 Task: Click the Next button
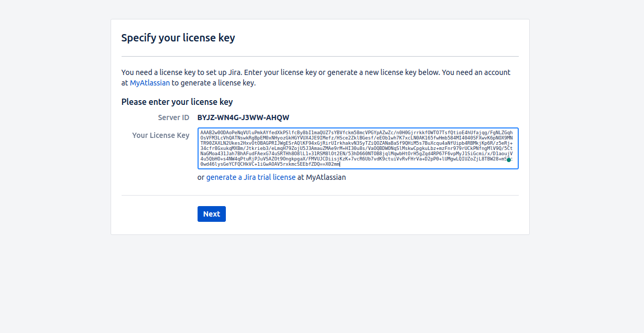pos(212,214)
